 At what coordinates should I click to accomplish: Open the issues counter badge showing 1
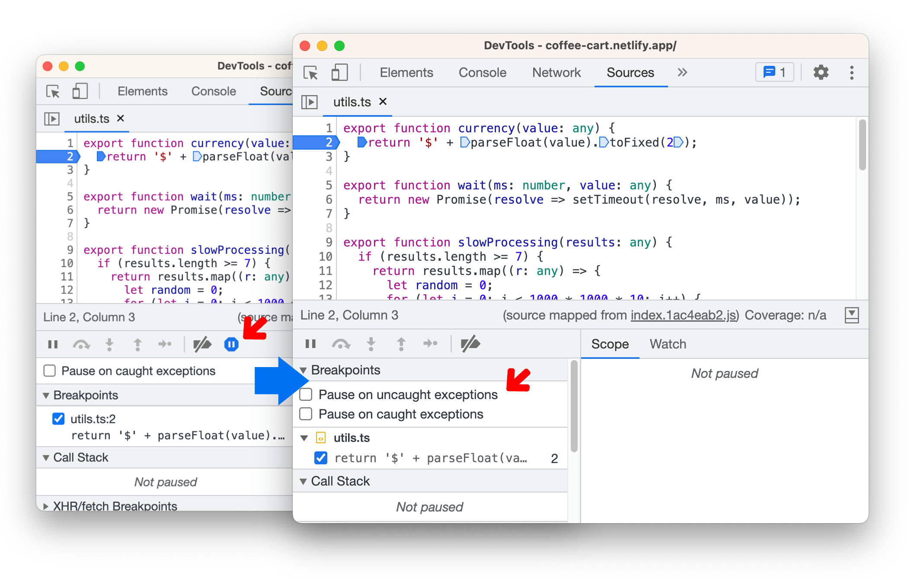point(775,72)
